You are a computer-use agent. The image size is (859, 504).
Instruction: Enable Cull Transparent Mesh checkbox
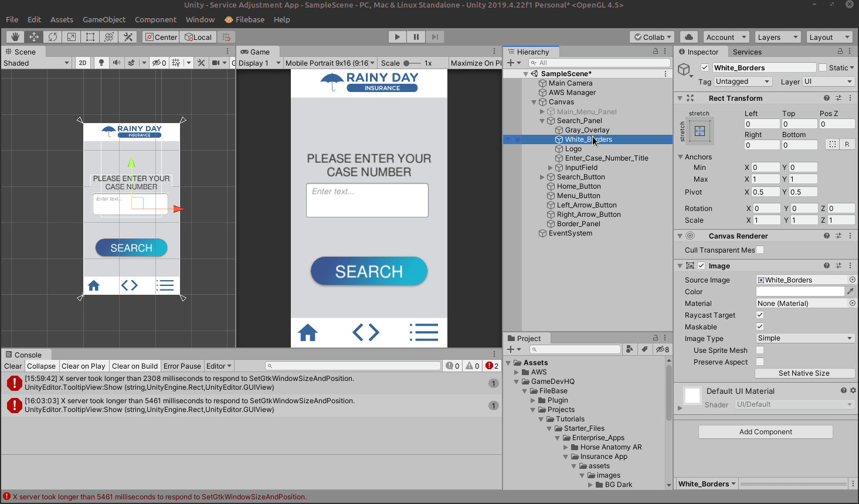click(760, 250)
